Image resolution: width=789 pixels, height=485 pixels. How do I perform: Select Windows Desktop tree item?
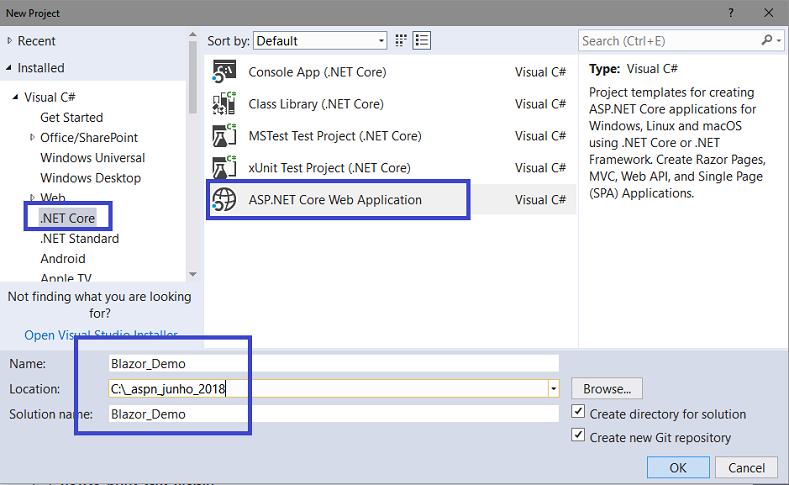coord(91,178)
